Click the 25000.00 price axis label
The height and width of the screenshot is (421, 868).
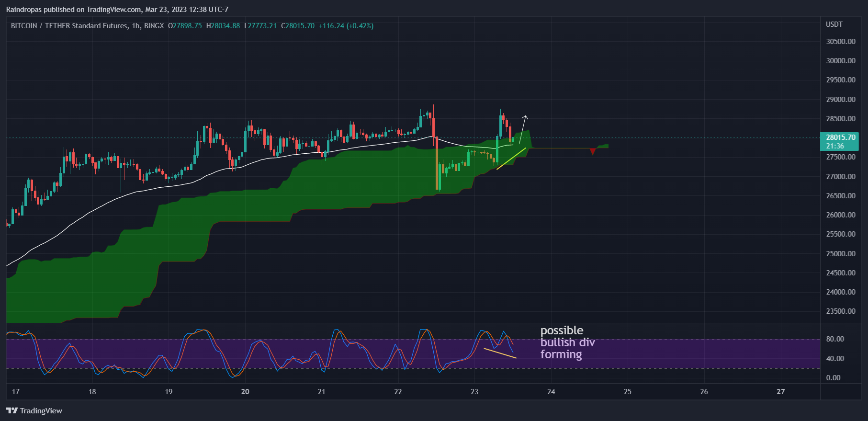point(841,254)
